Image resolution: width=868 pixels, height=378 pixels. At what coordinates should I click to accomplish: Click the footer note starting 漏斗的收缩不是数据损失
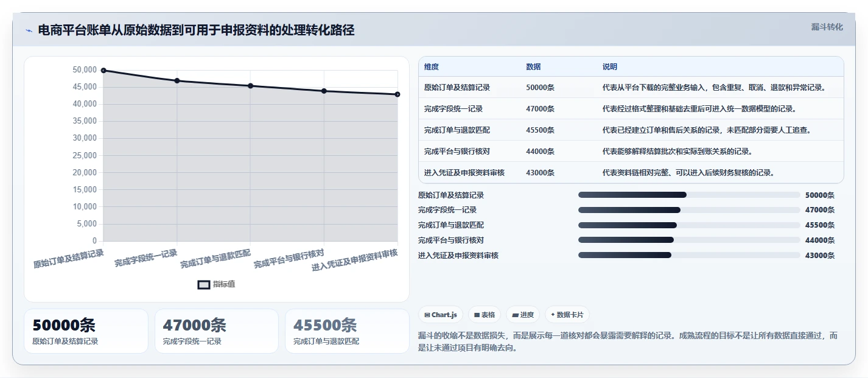[628, 342]
